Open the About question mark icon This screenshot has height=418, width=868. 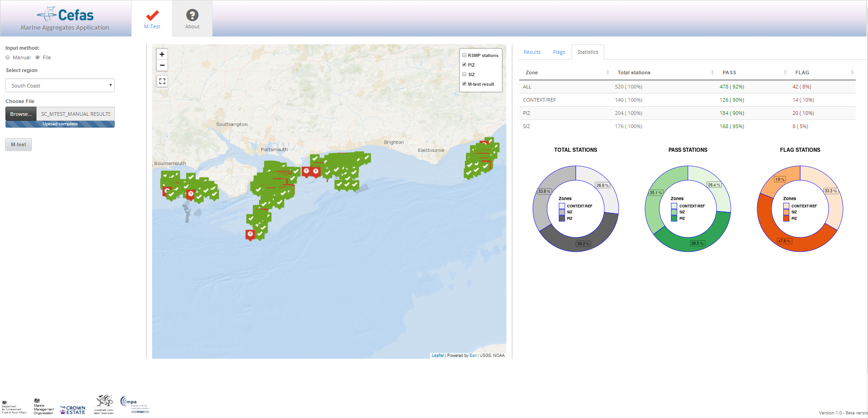coord(192,15)
